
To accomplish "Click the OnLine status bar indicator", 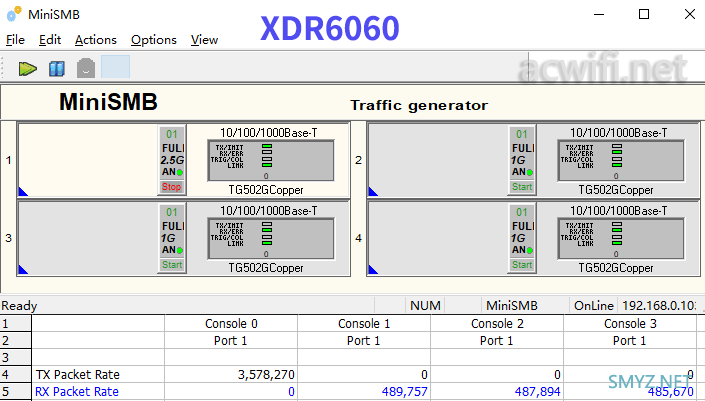I will [x=593, y=306].
